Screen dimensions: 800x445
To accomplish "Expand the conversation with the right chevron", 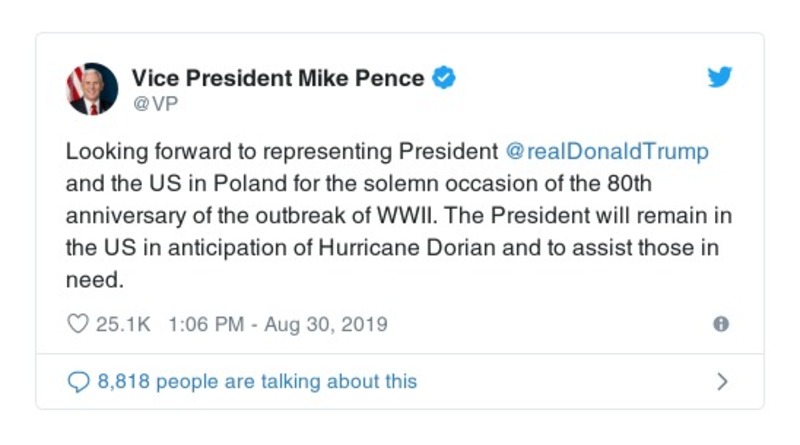I will (722, 382).
